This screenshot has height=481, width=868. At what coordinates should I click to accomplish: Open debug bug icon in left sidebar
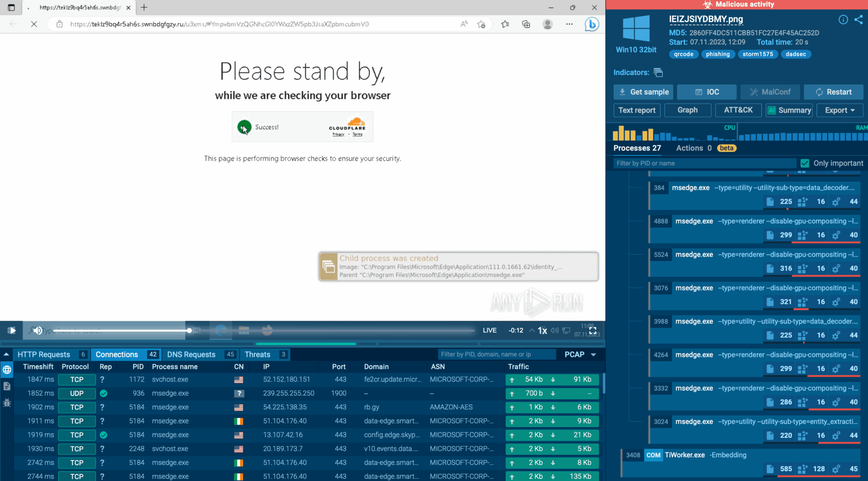pos(7,402)
